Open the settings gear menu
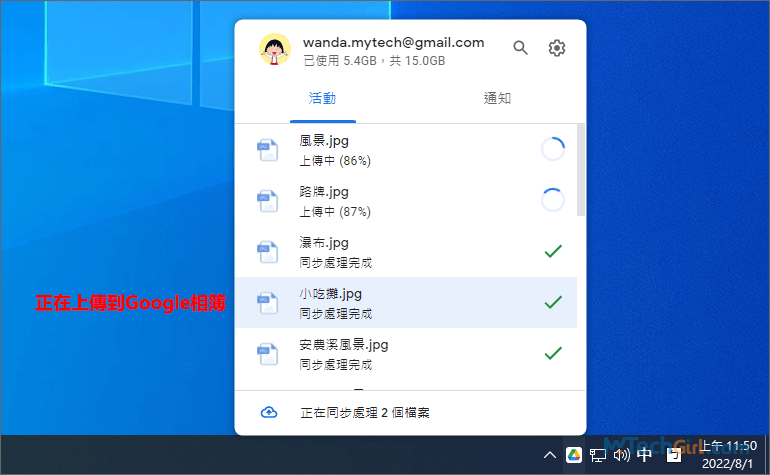The height and width of the screenshot is (475, 770). [557, 48]
